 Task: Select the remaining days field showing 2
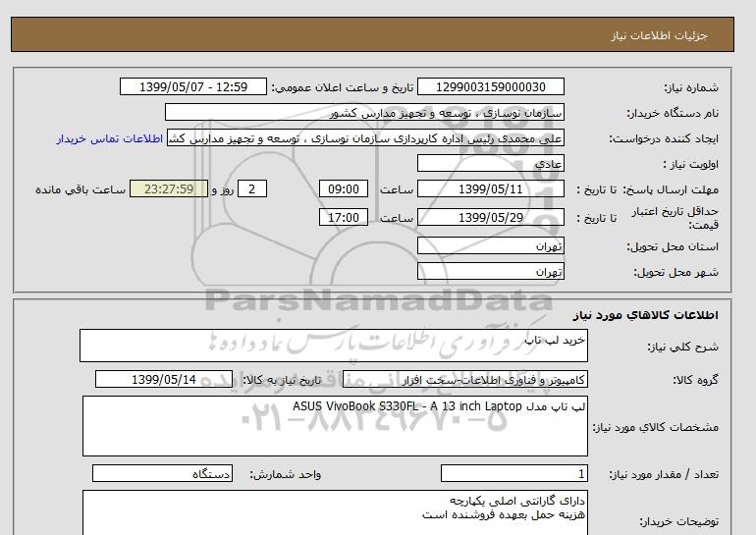point(251,188)
